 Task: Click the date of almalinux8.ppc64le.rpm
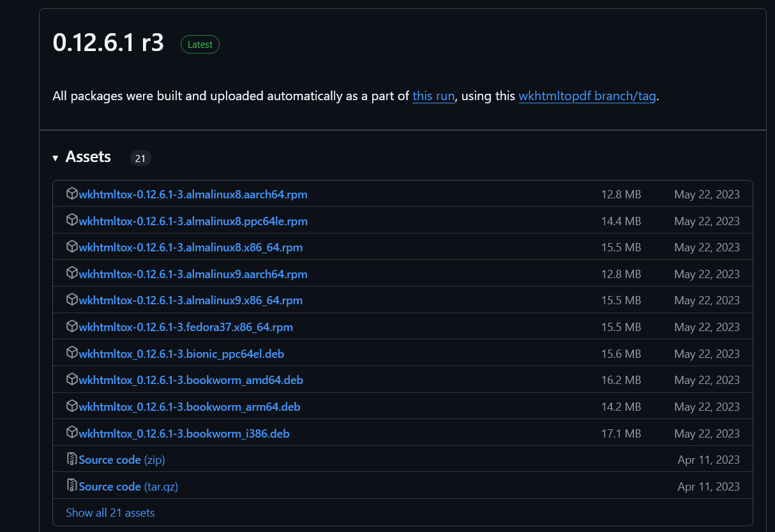[707, 221]
